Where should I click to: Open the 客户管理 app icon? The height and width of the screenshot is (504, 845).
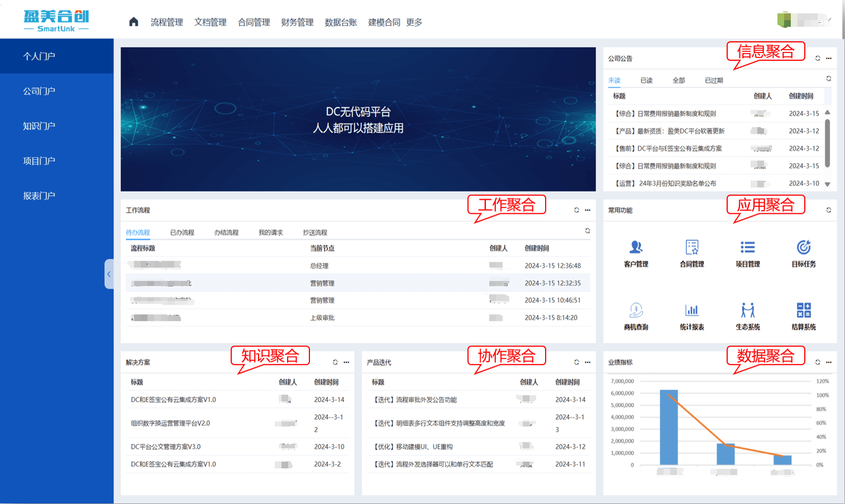tap(636, 247)
